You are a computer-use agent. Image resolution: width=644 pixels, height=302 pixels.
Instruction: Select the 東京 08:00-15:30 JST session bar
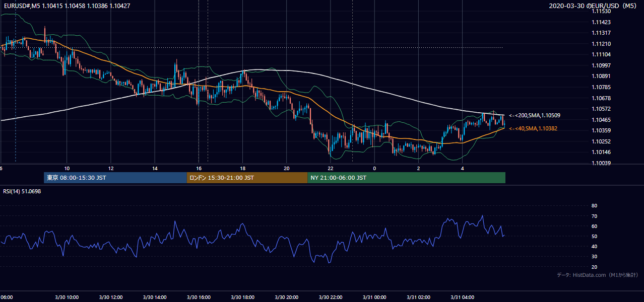pyautogui.click(x=115, y=178)
